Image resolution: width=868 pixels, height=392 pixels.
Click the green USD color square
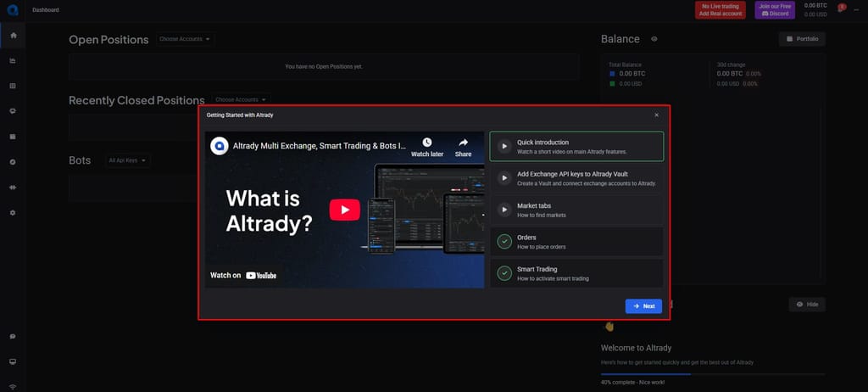coord(612,84)
